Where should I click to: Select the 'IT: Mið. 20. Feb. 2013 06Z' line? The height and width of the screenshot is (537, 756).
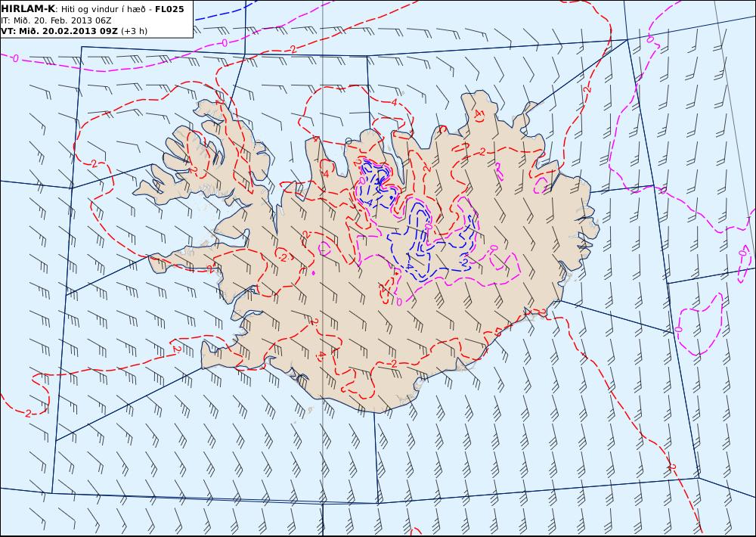pos(57,20)
